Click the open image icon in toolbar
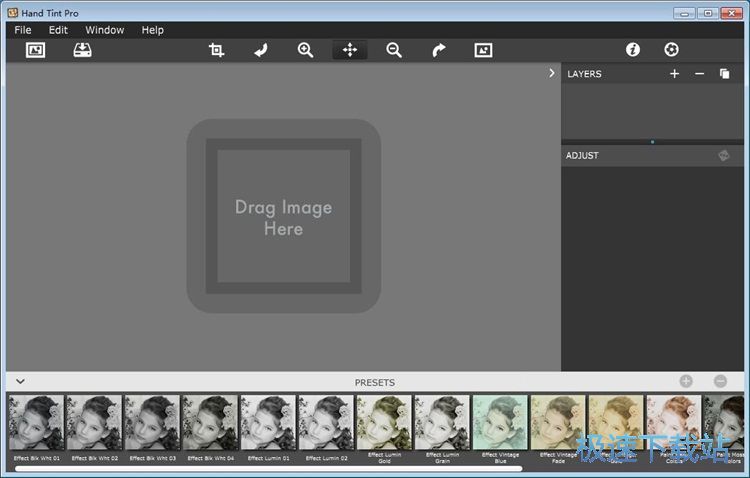The height and width of the screenshot is (478, 750). click(x=36, y=50)
